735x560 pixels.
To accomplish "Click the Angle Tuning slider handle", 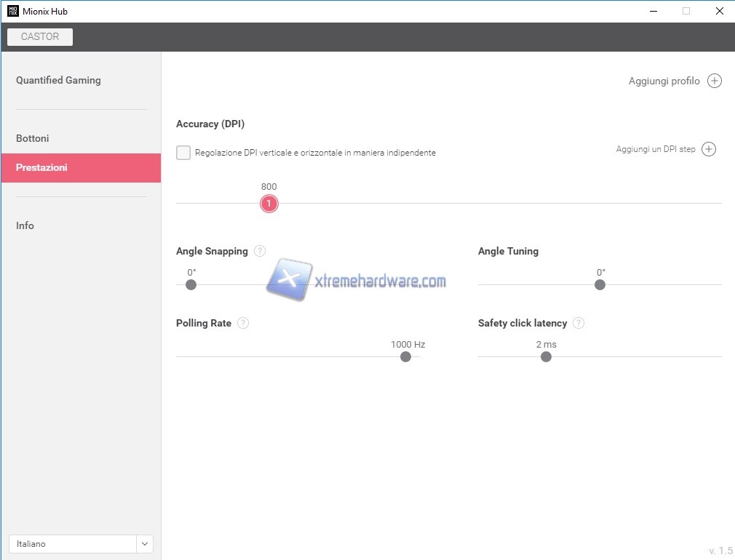I will [x=600, y=284].
